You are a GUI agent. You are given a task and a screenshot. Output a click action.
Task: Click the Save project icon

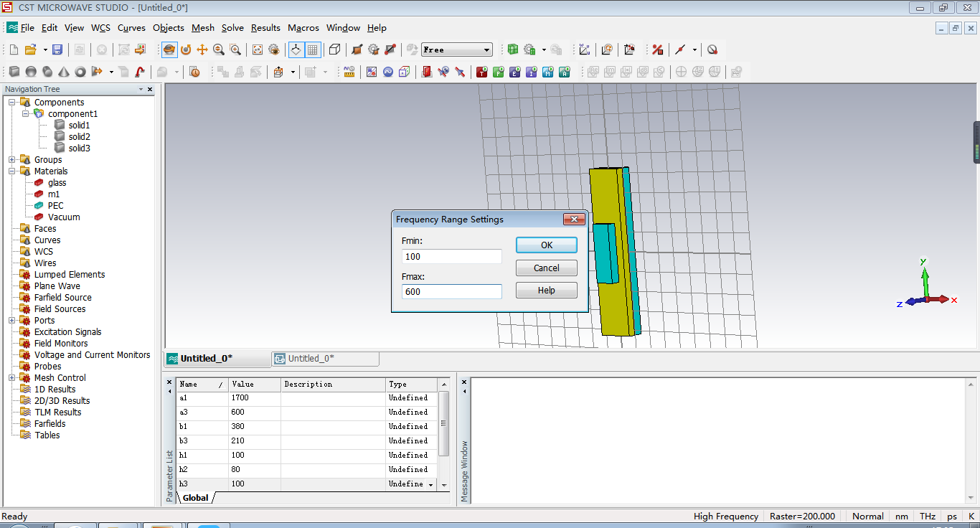pyautogui.click(x=57, y=49)
